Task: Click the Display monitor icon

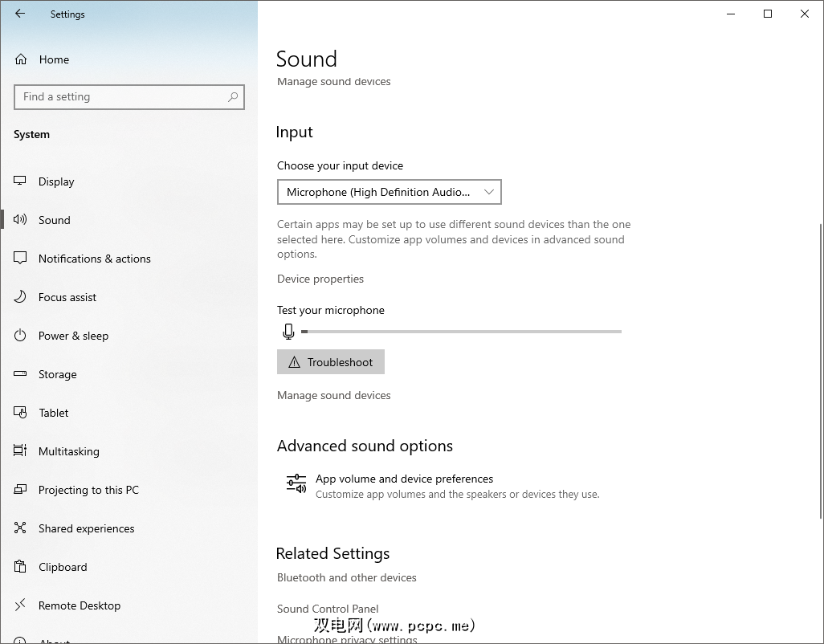Action: click(20, 181)
